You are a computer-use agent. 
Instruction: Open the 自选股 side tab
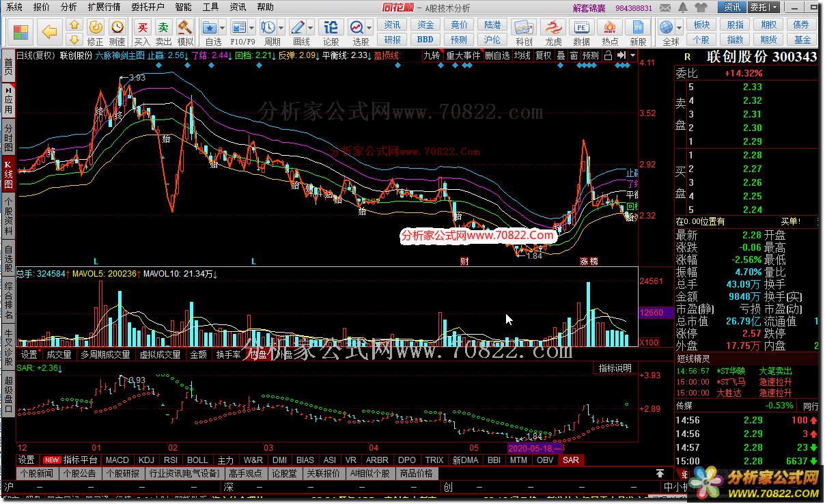point(8,258)
